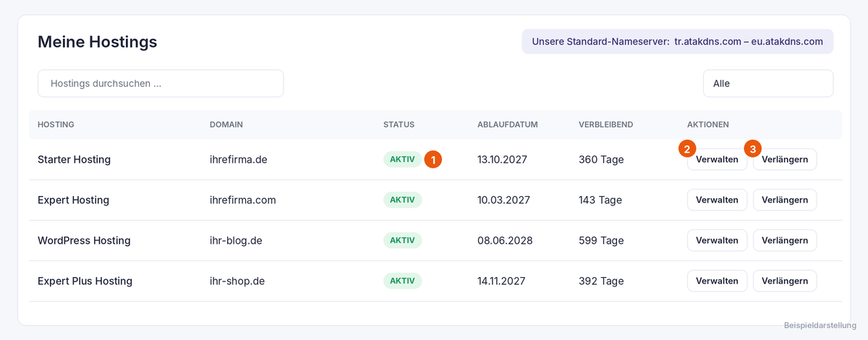Click the orange marker number 3
Image resolution: width=868 pixels, height=340 pixels.
754,148
